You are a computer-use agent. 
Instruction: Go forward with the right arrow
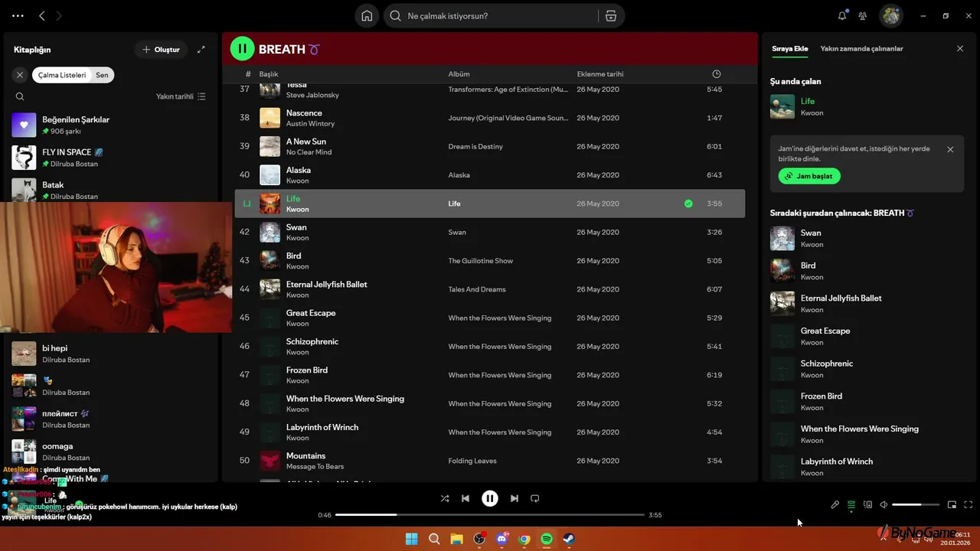(60, 15)
